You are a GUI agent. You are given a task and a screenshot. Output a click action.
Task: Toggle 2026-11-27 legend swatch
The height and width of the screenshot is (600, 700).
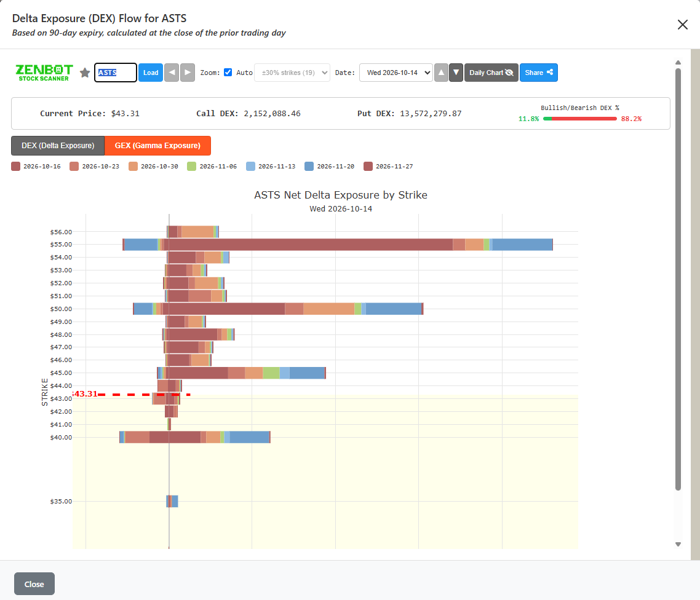(x=368, y=167)
